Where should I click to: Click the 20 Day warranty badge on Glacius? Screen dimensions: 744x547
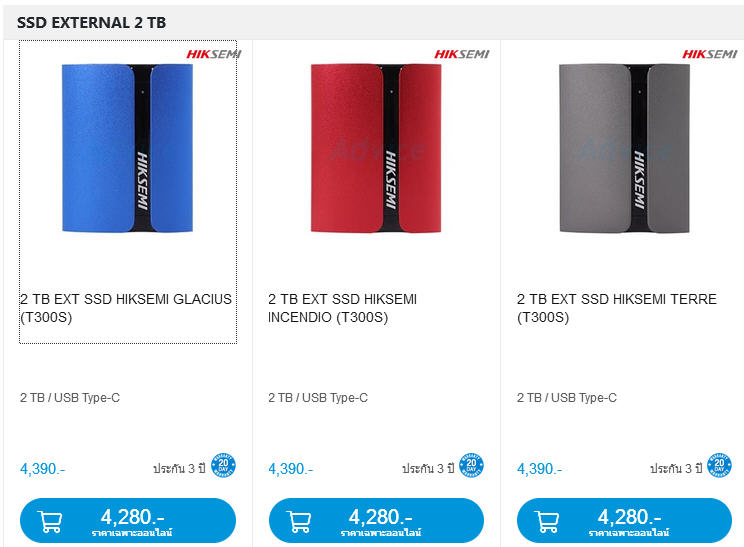tap(223, 465)
